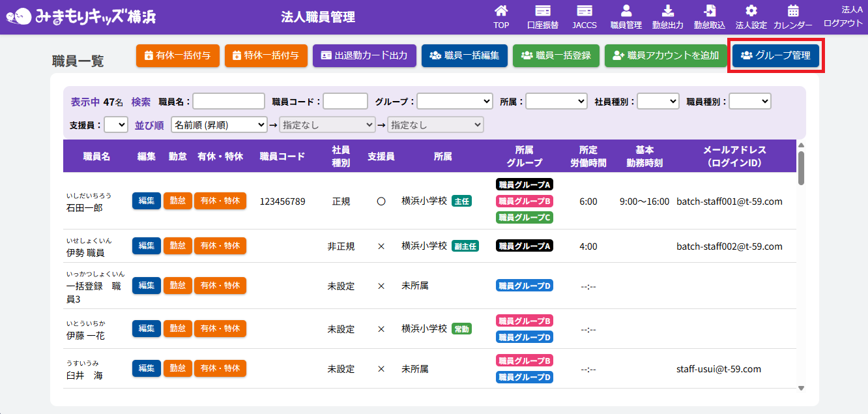Click 有休・特休 for 一括登録 職員3
This screenshot has width=868, height=414.
click(220, 286)
